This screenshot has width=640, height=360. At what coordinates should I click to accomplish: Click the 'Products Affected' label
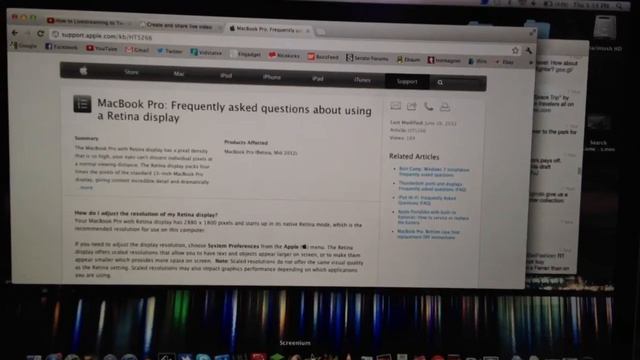[246, 142]
